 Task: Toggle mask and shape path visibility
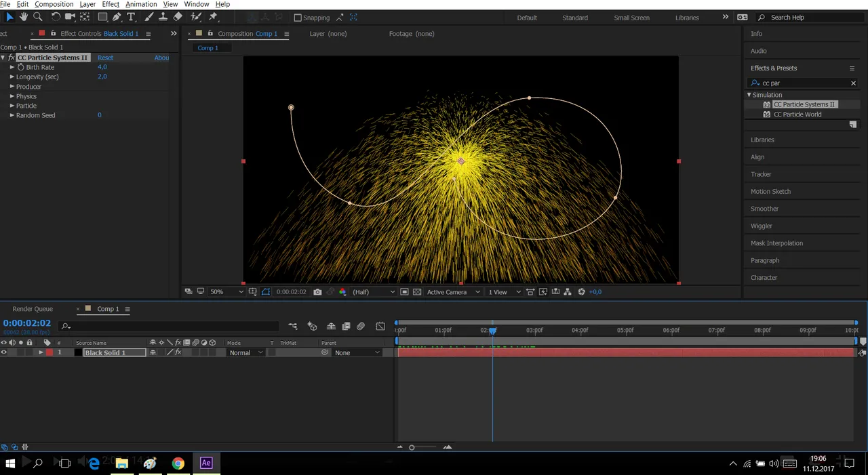coord(266,292)
